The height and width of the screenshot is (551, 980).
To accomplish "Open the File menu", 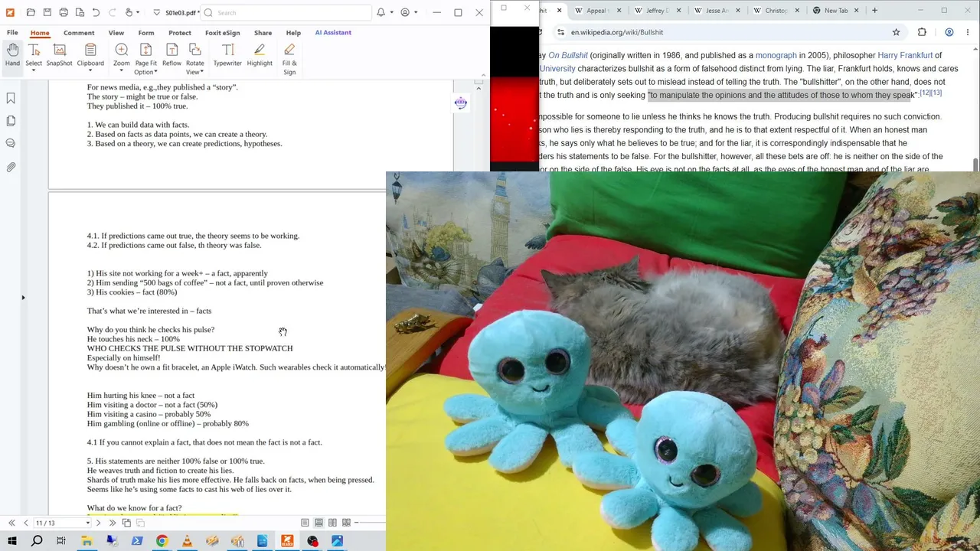I will [x=12, y=33].
